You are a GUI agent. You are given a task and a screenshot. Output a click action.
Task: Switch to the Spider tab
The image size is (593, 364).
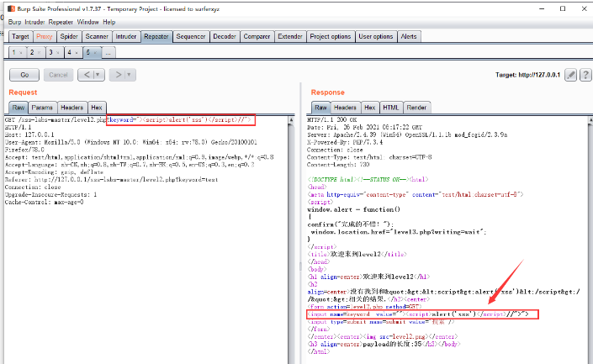[69, 36]
